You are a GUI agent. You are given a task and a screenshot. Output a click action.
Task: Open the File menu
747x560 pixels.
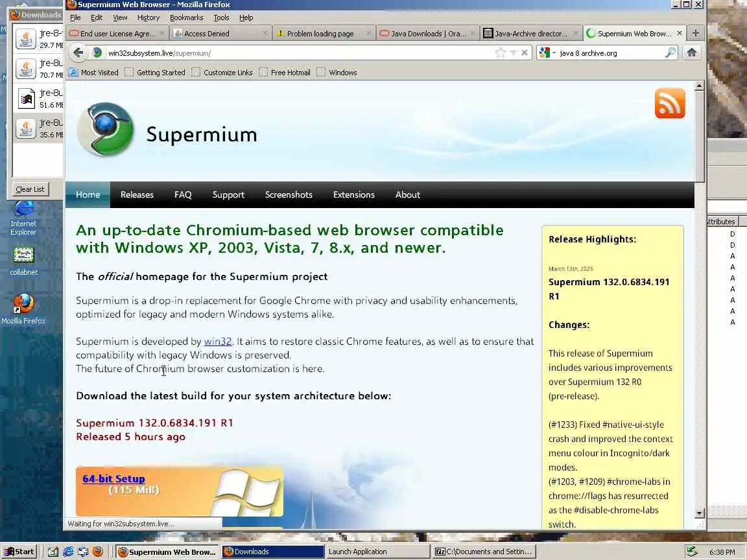pos(75,17)
